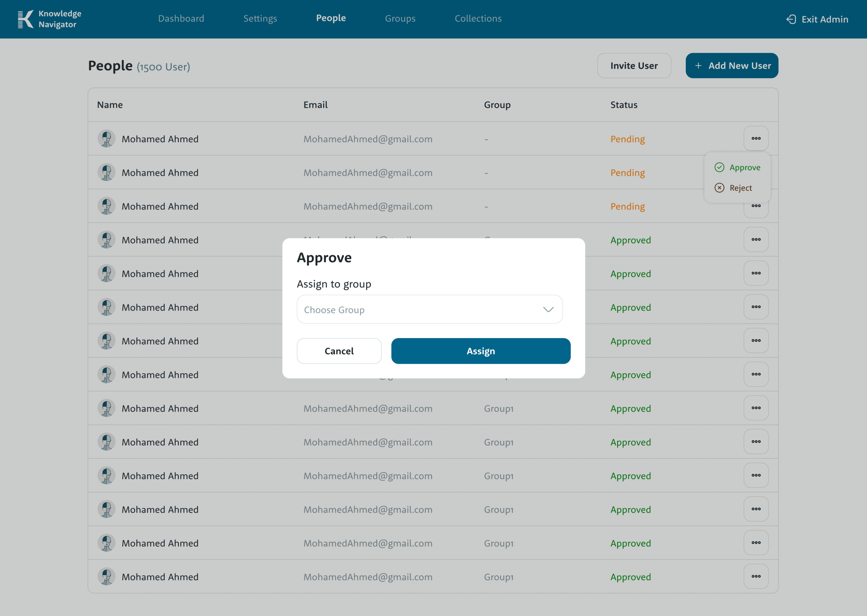This screenshot has width=867, height=616.
Task: Select the People tab in the navigation
Action: coord(331,18)
